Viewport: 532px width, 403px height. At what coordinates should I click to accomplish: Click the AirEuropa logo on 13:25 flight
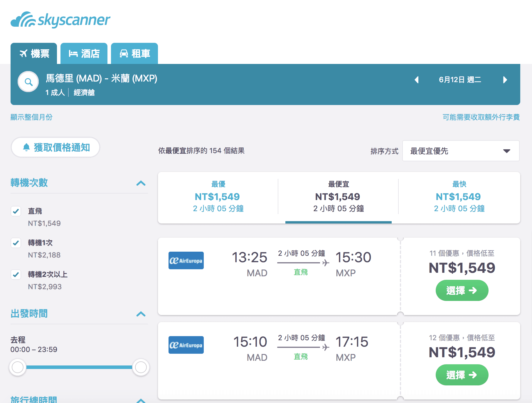pyautogui.click(x=186, y=260)
